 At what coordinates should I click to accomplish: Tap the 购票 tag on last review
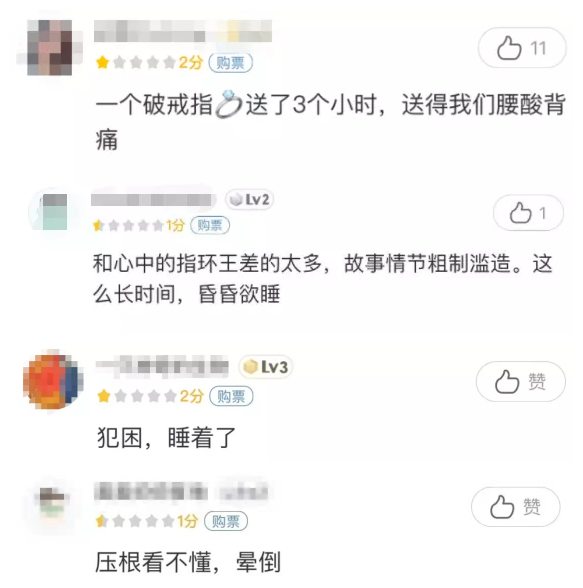(226, 521)
